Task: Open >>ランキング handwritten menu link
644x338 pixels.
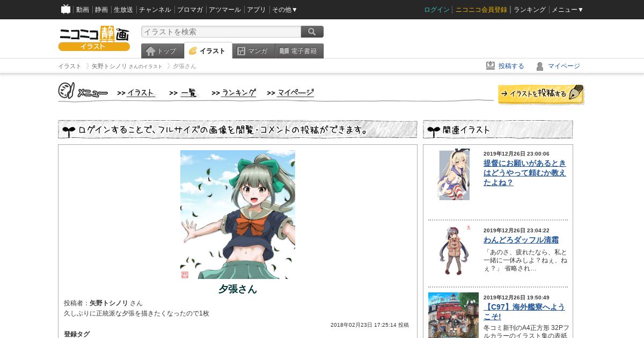Action: click(x=234, y=93)
